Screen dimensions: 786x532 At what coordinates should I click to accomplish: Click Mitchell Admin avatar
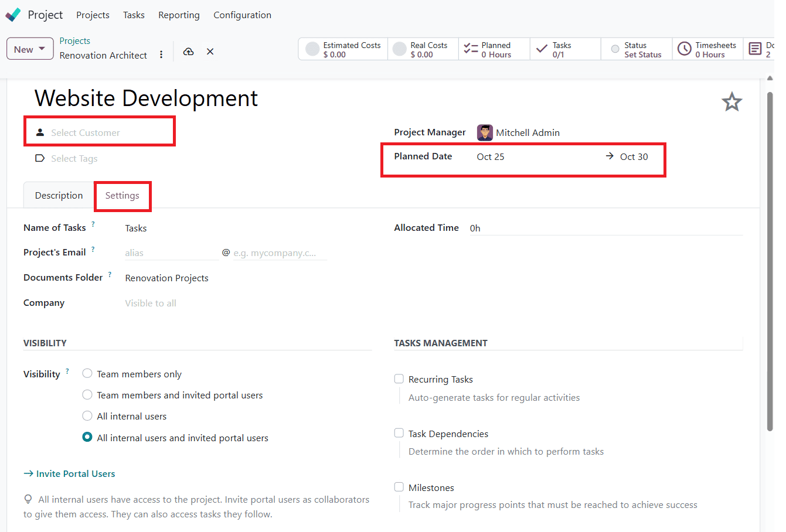(x=485, y=132)
